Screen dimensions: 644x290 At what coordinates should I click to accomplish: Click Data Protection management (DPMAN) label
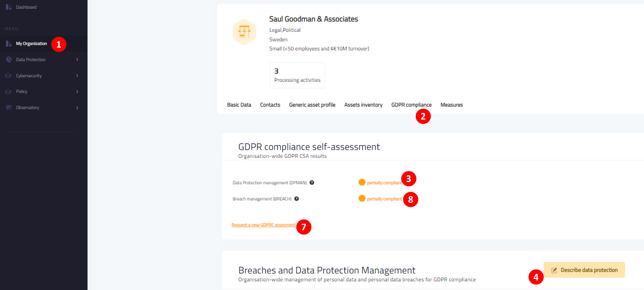point(269,183)
